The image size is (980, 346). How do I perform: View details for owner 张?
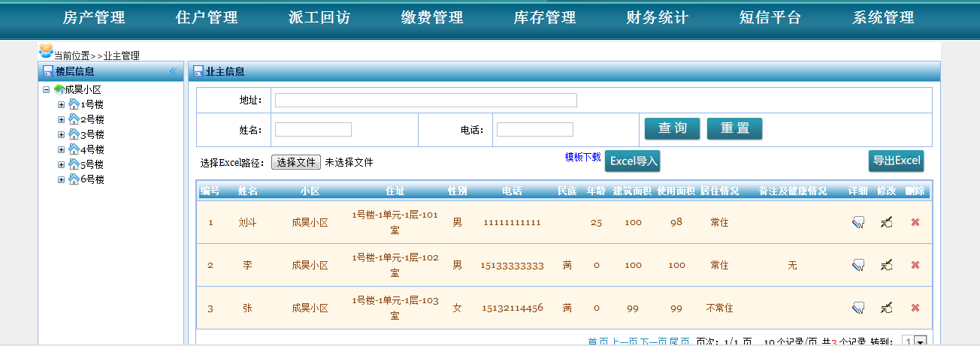coord(857,308)
